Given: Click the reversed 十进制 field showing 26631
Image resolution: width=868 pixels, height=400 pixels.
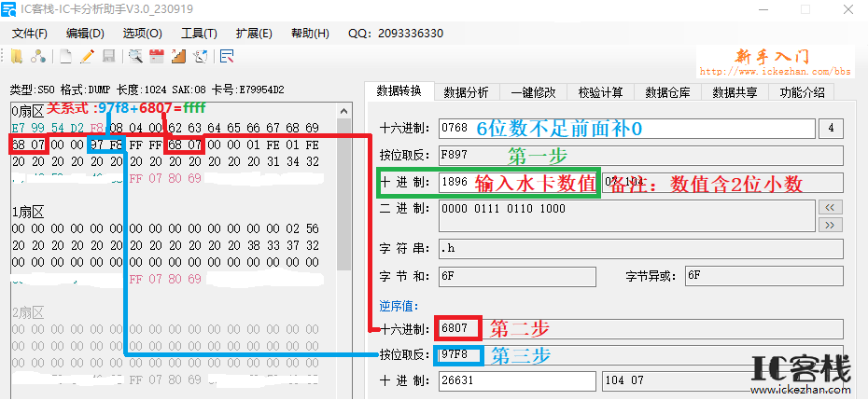Looking at the screenshot, I should pyautogui.click(x=517, y=381).
